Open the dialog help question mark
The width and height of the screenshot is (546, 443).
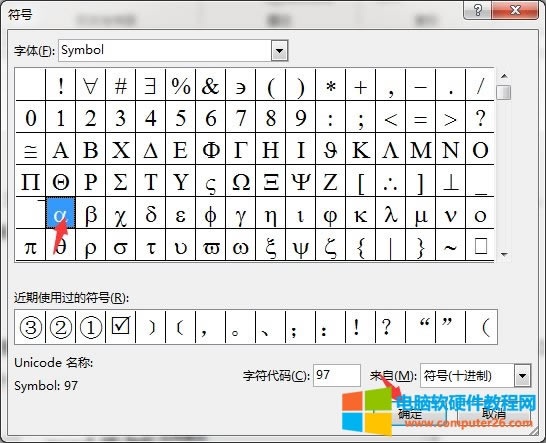point(478,10)
